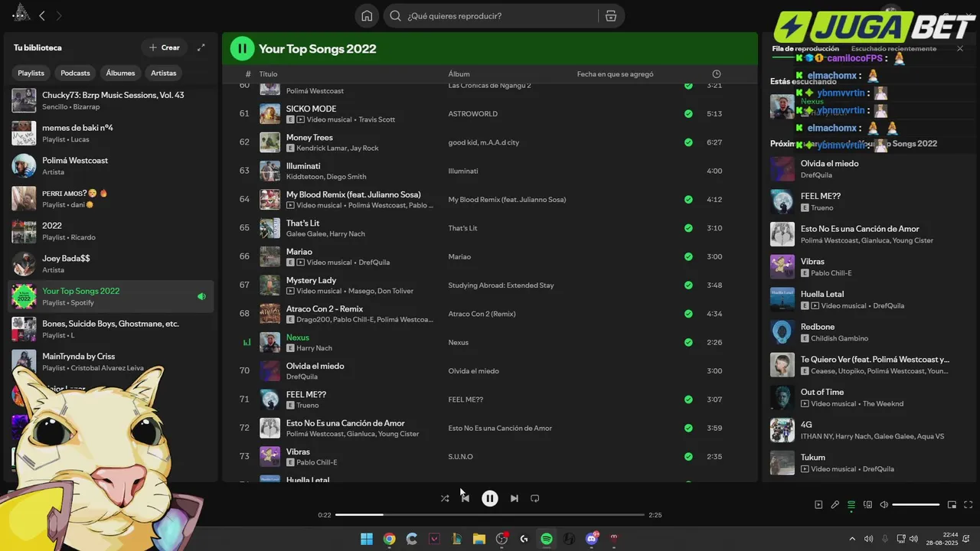Open the Now Playing view icon
Image resolution: width=980 pixels, height=551 pixels.
click(818, 505)
